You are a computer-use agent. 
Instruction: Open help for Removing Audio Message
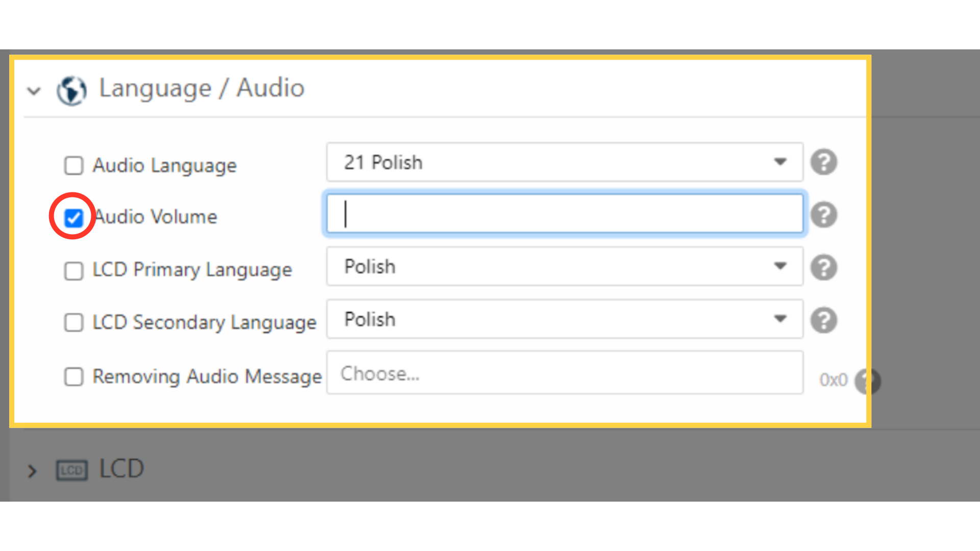point(867,381)
